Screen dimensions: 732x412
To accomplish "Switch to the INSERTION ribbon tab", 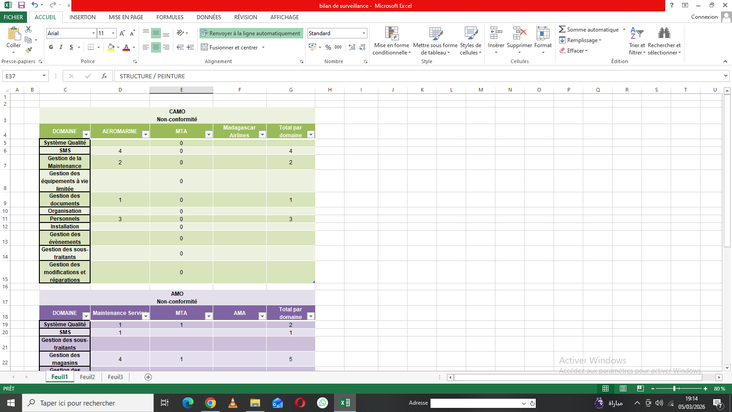I will pyautogui.click(x=82, y=17).
